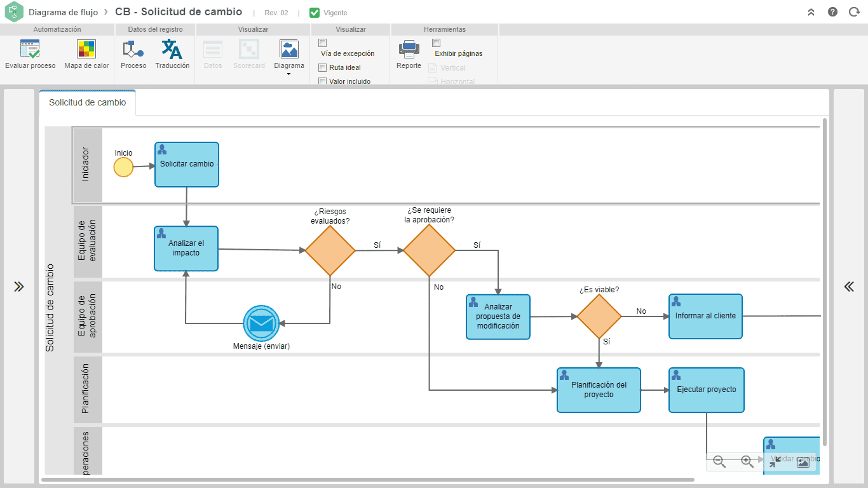Select the ¿Se requiere la aprobación? gateway

(x=430, y=250)
